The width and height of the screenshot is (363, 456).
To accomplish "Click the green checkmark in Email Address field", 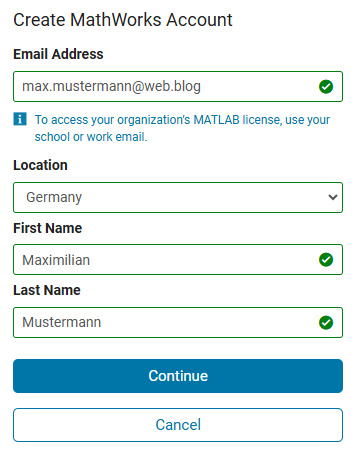I will click(x=326, y=87).
